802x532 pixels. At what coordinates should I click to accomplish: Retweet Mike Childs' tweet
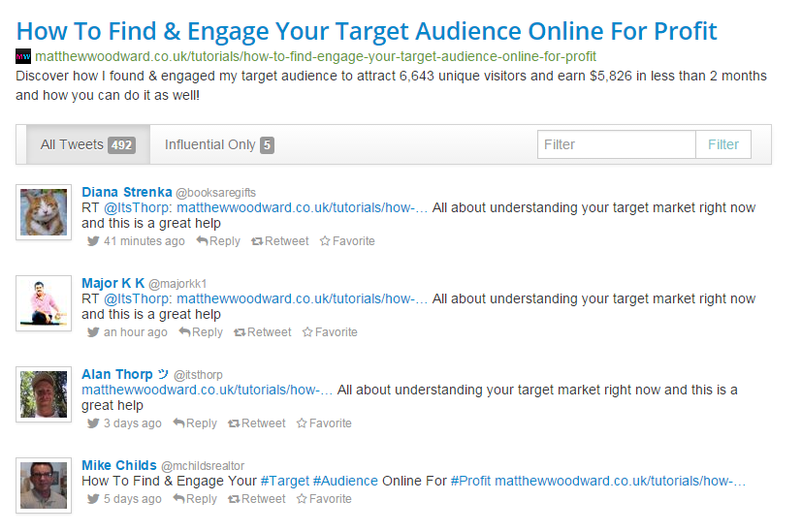257,499
